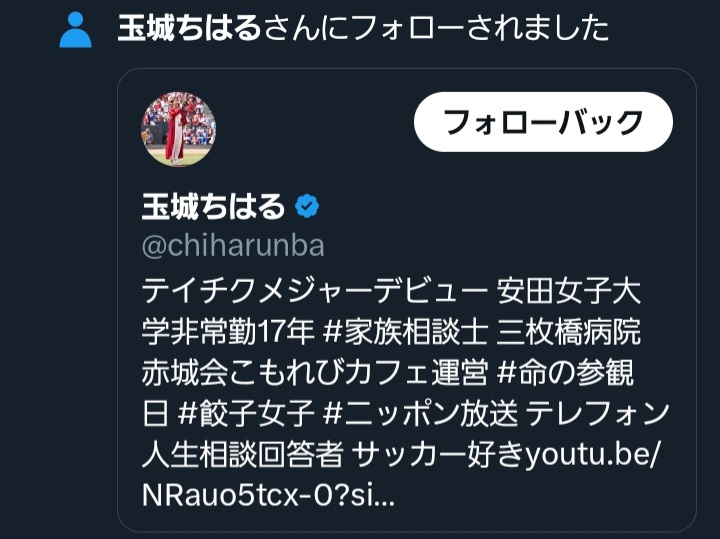Open the round profile avatar photo
This screenshot has width=720, height=539.
pyautogui.click(x=178, y=129)
